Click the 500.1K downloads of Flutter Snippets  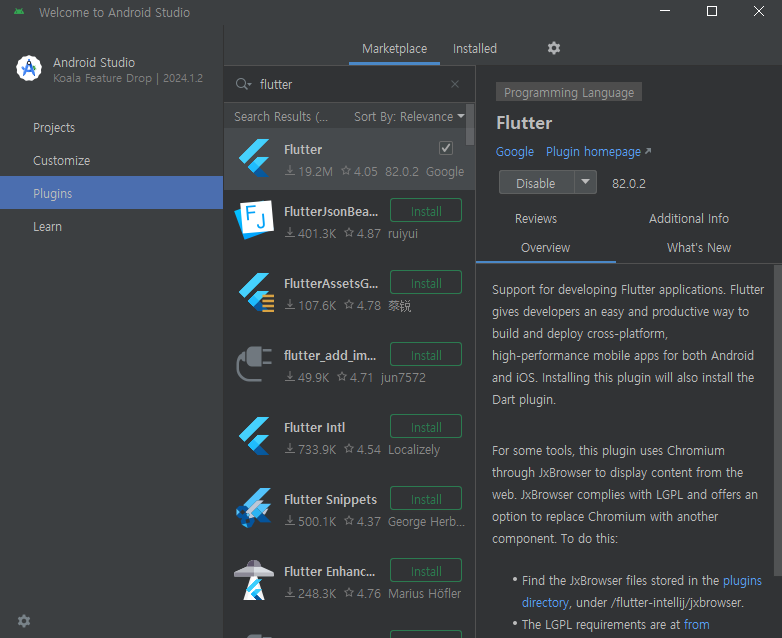310,521
